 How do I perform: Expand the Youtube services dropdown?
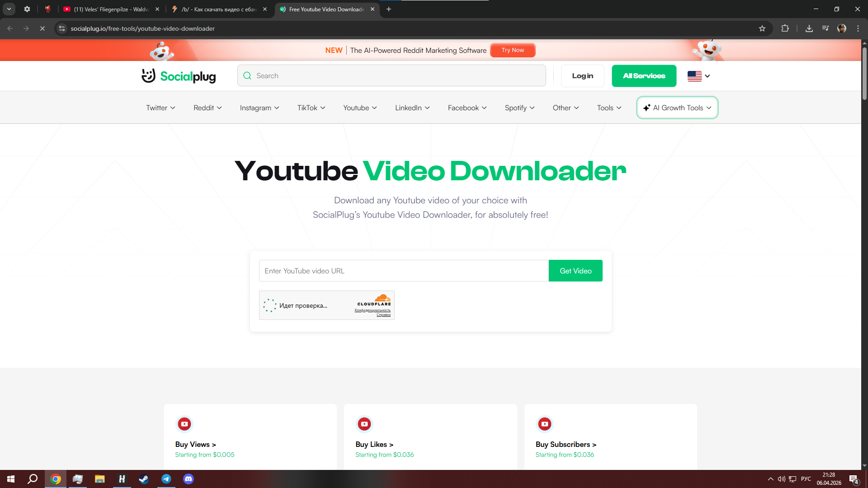[x=360, y=108]
